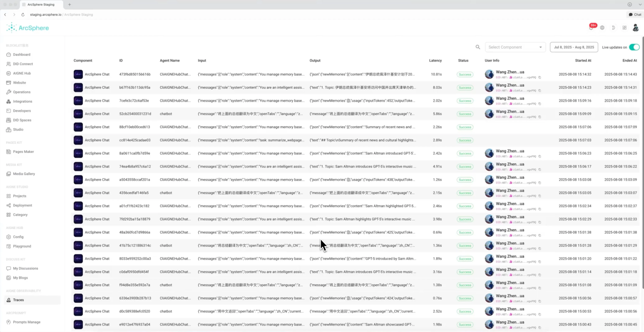Copy DID in the 15:14:32 row
The width and height of the screenshot is (644, 332).
[540, 77]
